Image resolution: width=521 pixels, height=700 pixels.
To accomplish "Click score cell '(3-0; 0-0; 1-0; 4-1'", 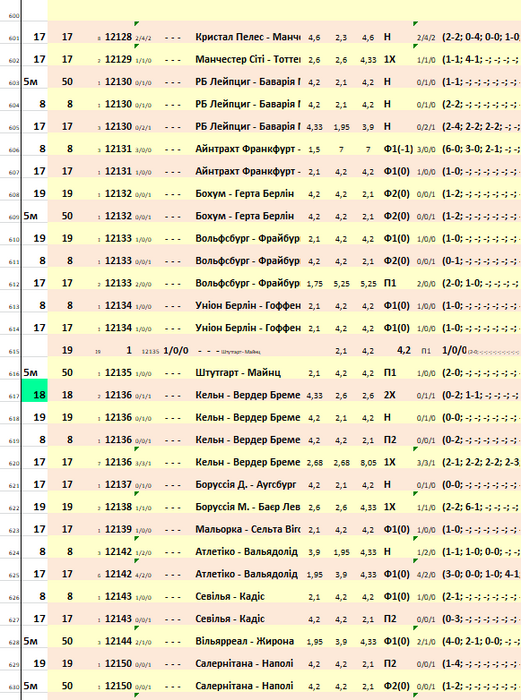I will [x=481, y=574].
